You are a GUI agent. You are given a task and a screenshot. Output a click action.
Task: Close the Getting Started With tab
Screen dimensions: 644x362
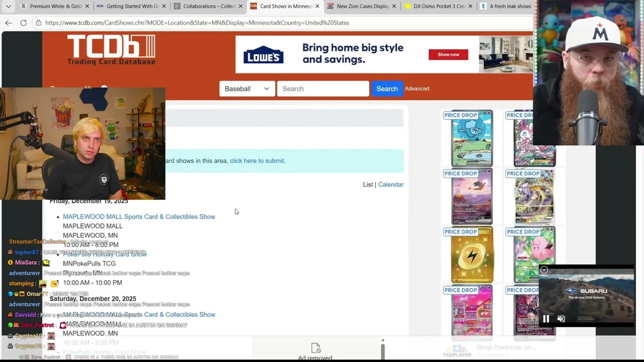[164, 7]
